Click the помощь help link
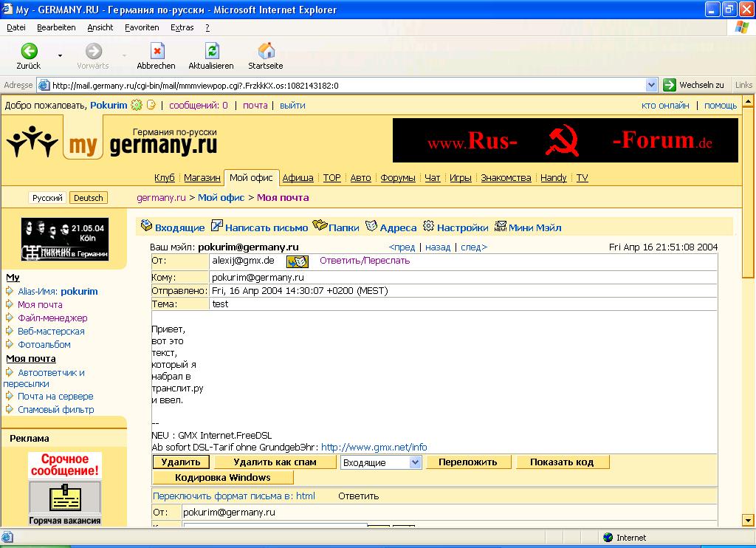 [721, 105]
